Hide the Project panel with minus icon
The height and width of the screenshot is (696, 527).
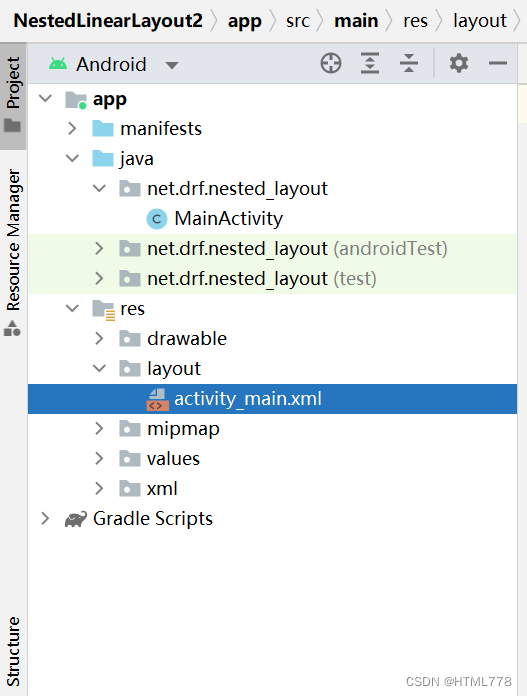click(498, 63)
